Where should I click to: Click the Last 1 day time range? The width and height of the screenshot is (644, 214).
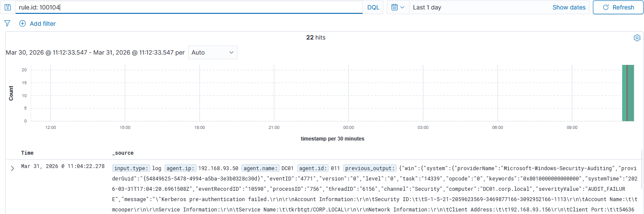pos(427,7)
